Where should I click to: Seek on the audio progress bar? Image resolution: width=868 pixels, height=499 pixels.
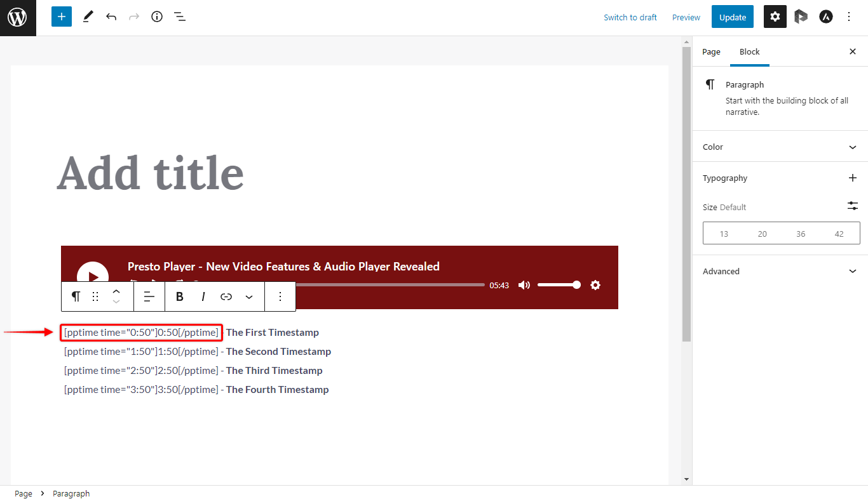coord(390,285)
